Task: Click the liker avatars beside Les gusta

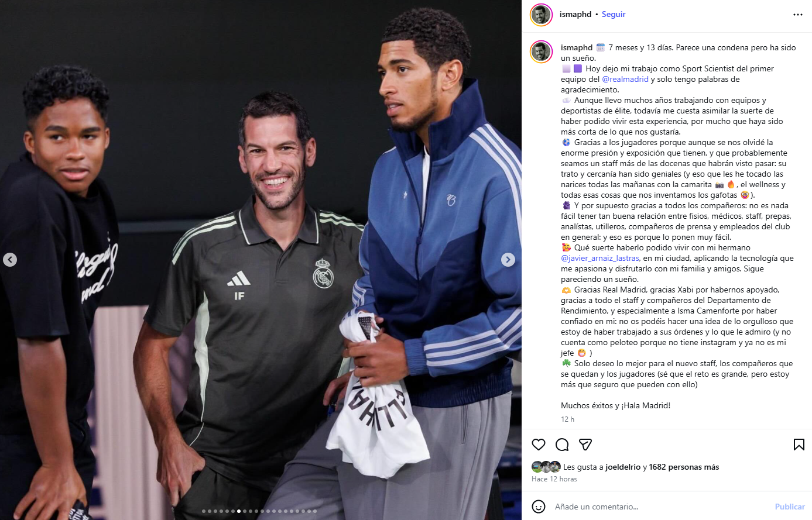Action: coord(546,467)
